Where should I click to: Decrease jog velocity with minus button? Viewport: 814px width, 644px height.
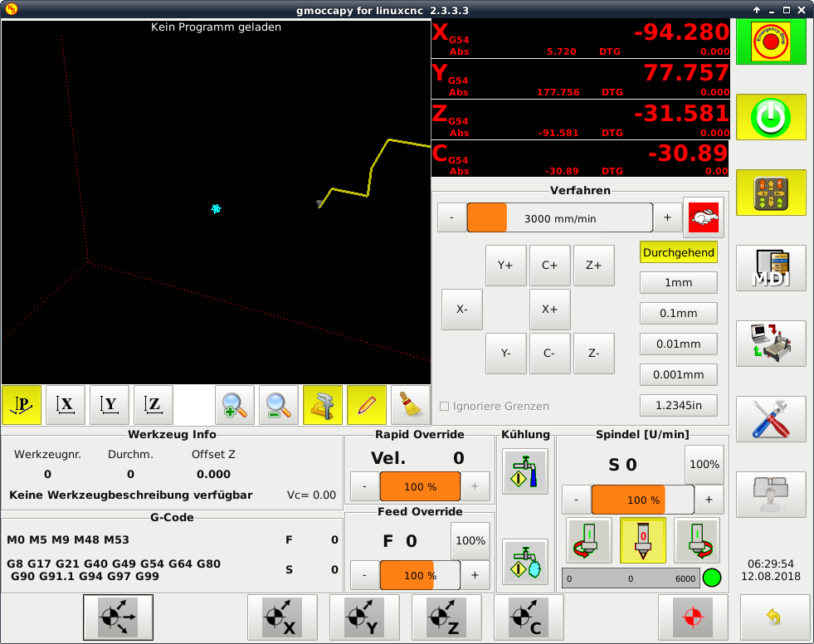[451, 218]
